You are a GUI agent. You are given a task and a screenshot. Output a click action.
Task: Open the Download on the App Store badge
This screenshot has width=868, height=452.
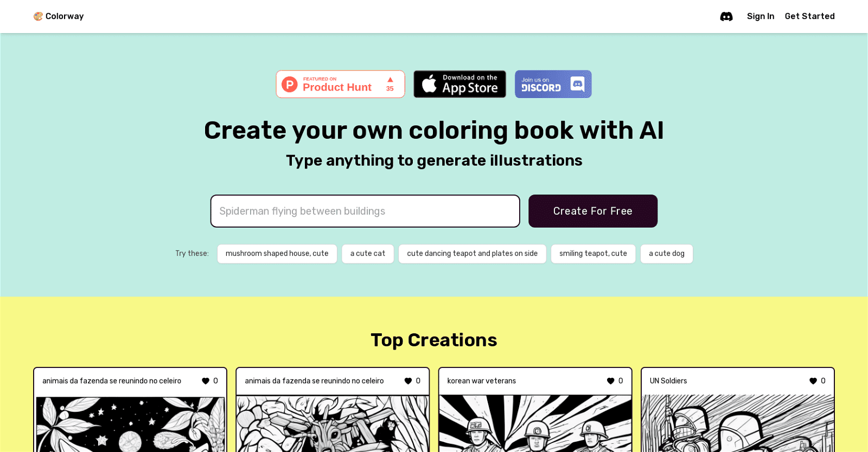pyautogui.click(x=459, y=84)
